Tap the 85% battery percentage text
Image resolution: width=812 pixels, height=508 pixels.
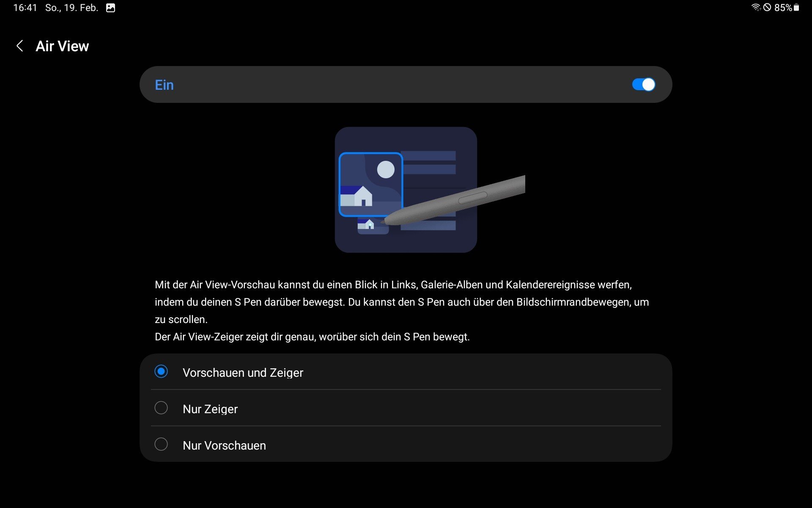pos(783,8)
